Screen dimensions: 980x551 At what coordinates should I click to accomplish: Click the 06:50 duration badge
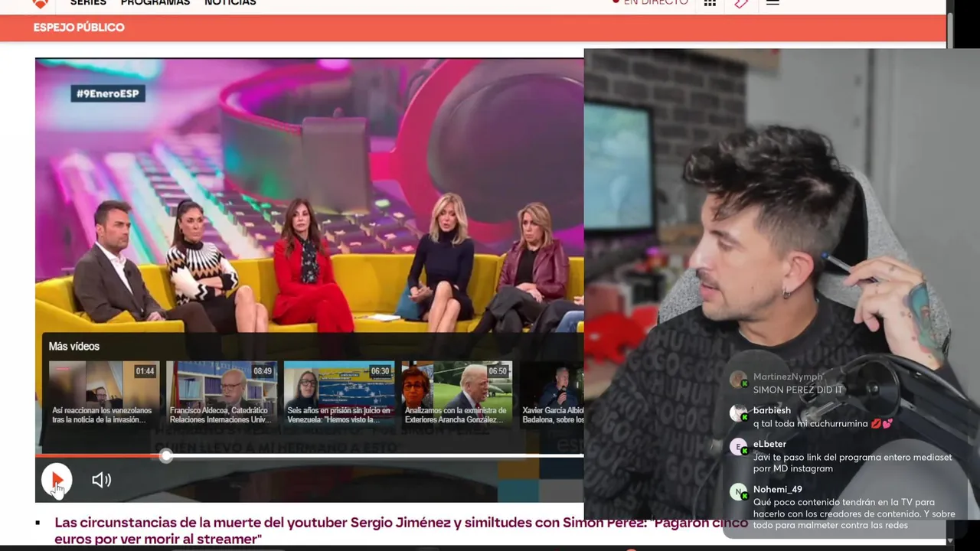(498, 371)
